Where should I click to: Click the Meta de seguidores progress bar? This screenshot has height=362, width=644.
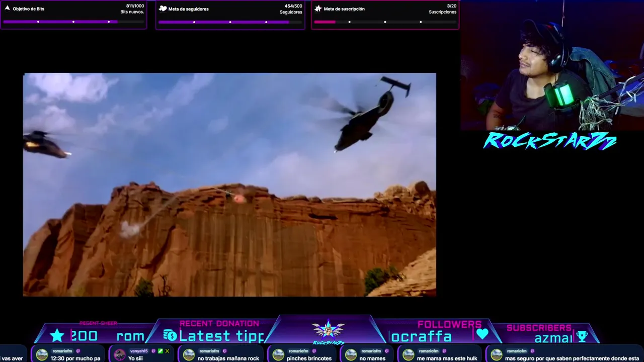point(230,22)
